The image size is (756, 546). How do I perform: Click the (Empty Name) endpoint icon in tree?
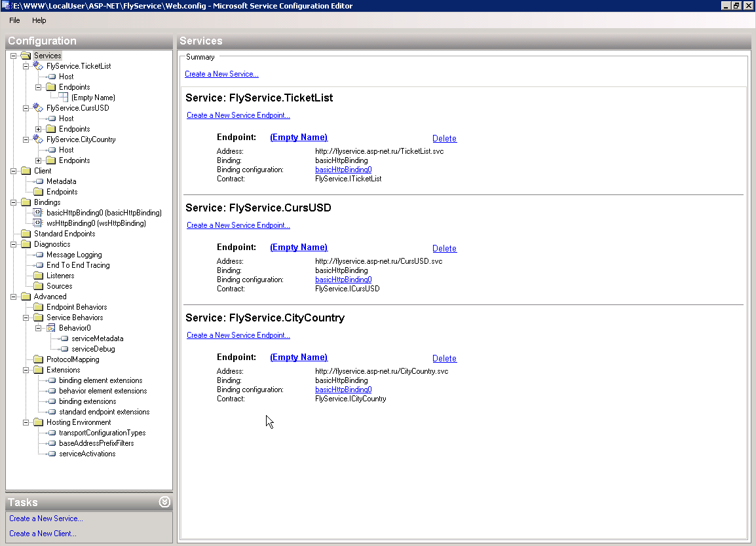[64, 98]
